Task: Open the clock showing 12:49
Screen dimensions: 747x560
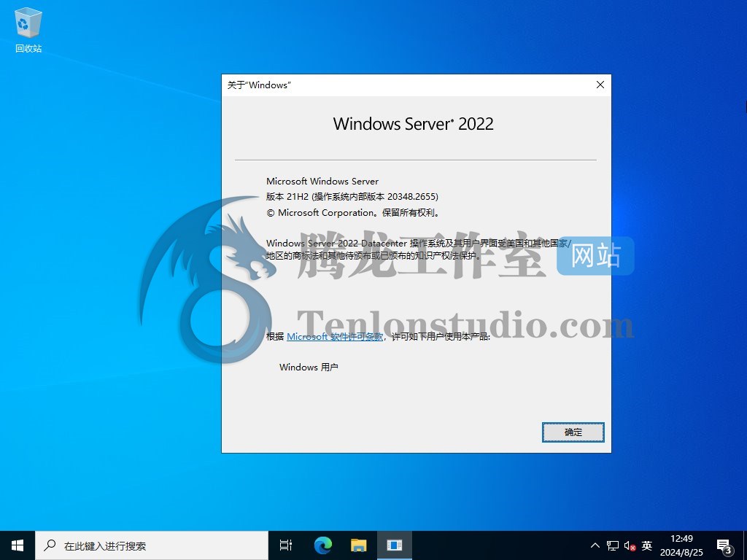Action: click(681, 545)
